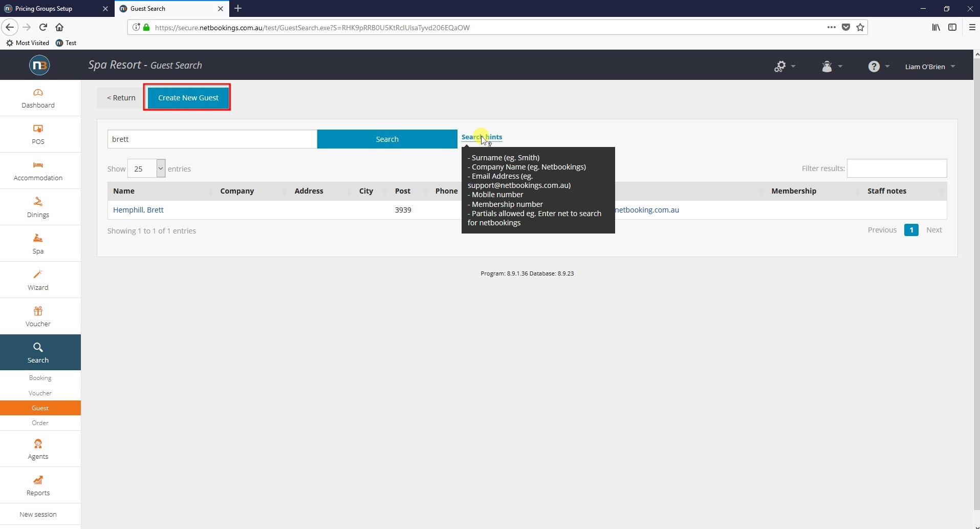View site security padlock info
Image resolution: width=980 pixels, height=529 pixels.
146,27
